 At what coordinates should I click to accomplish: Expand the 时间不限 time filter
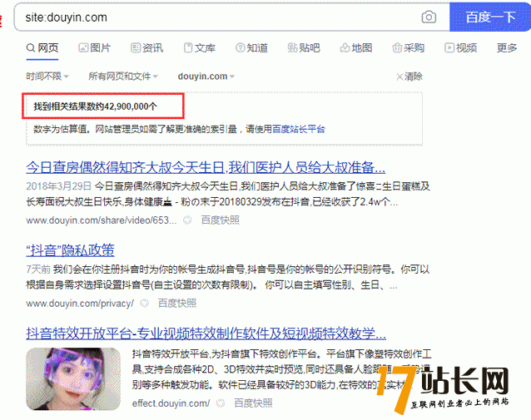point(47,77)
